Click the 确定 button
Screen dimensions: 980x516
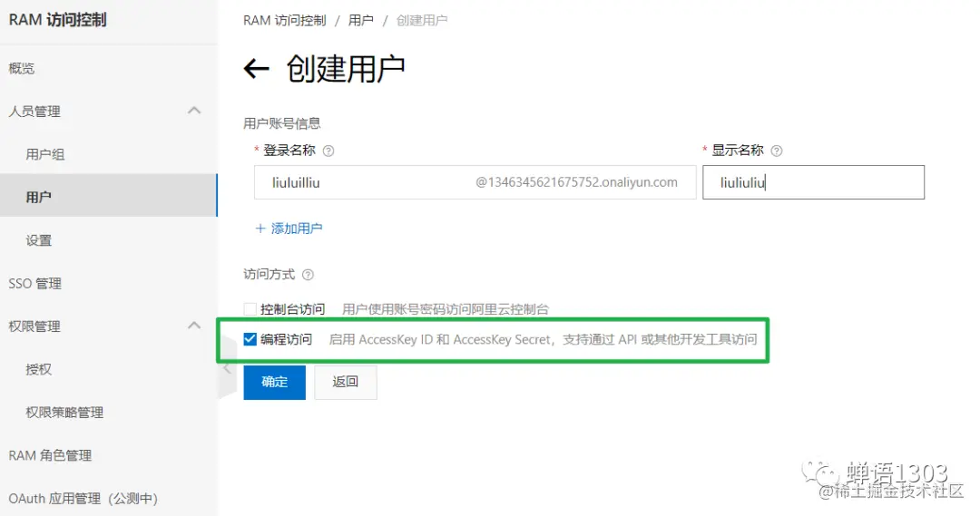coord(274,382)
